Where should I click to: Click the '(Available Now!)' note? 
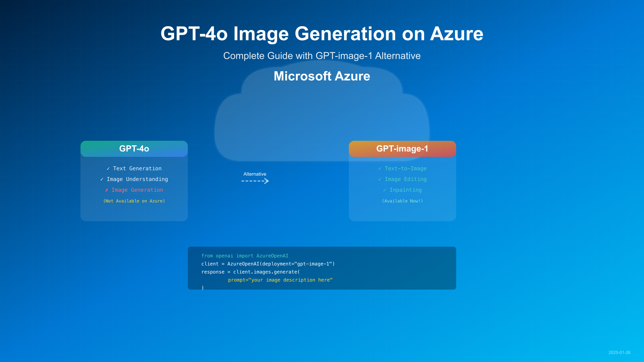pos(402,201)
